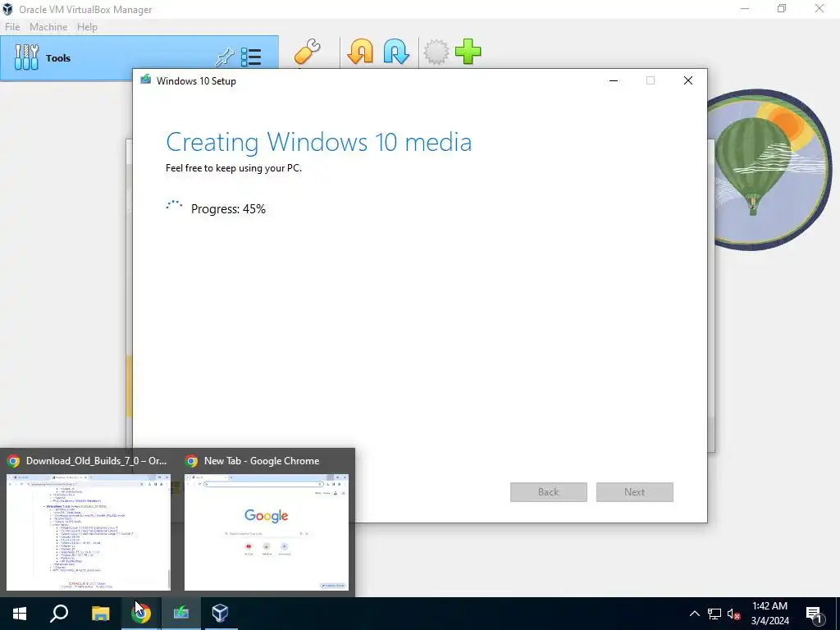
Task: Click the Progress: 45% text
Action: click(x=228, y=209)
